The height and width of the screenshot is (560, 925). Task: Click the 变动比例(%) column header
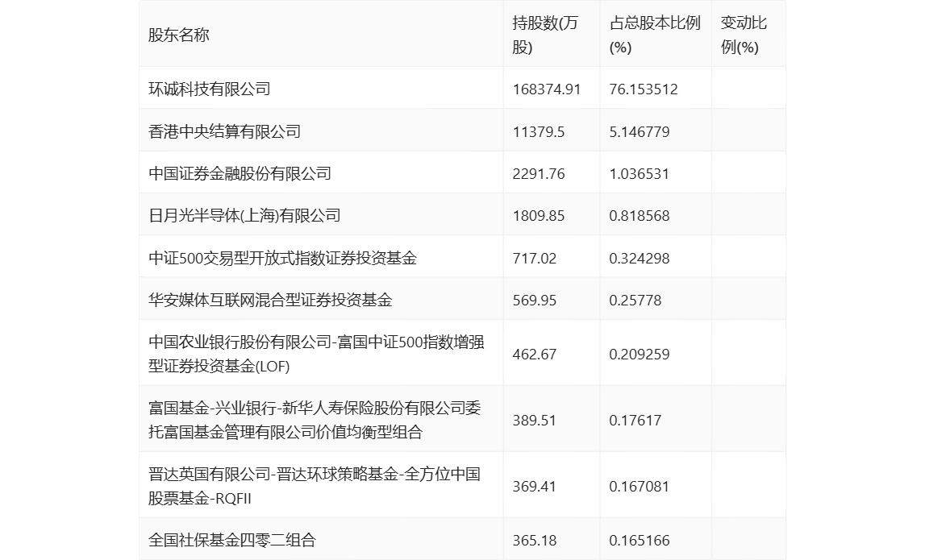[744, 35]
